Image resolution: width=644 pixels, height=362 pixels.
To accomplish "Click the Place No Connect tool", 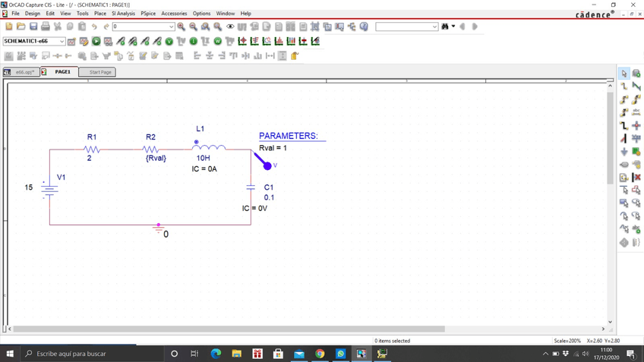I will [x=636, y=178].
